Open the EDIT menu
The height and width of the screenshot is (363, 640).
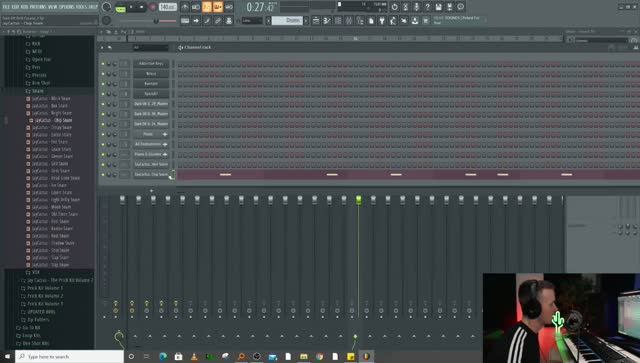(15, 7)
